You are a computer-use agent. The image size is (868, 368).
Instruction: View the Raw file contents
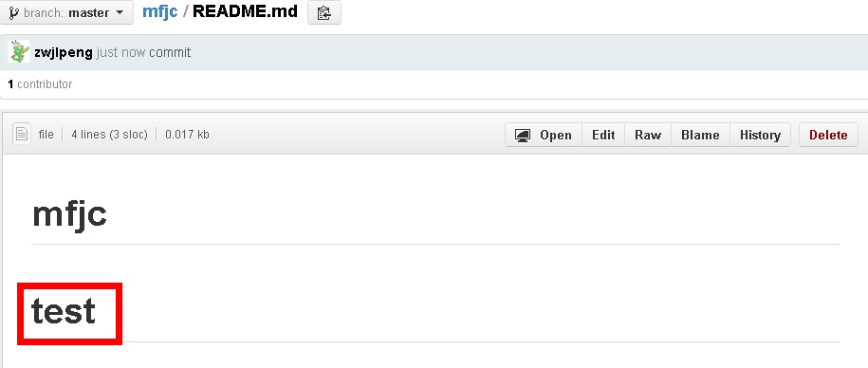648,135
